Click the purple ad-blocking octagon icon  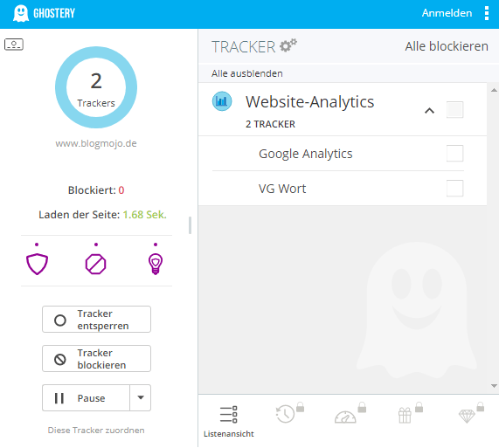point(96,264)
